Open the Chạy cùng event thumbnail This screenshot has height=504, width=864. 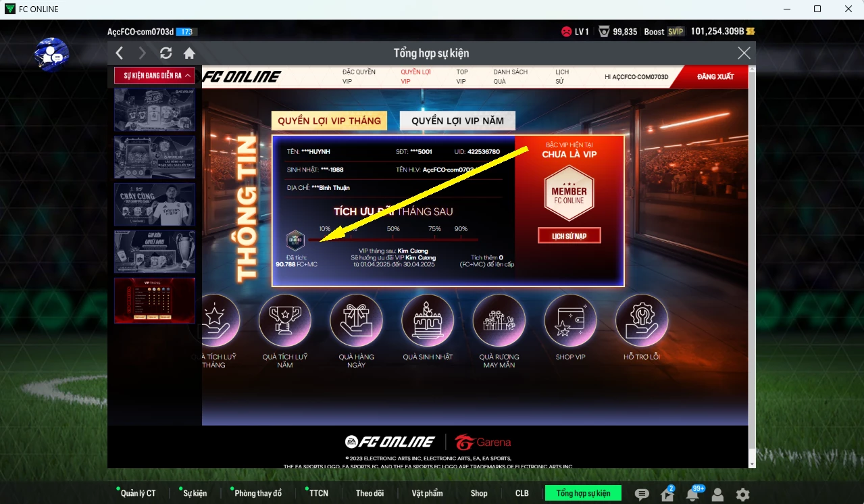[x=155, y=205]
